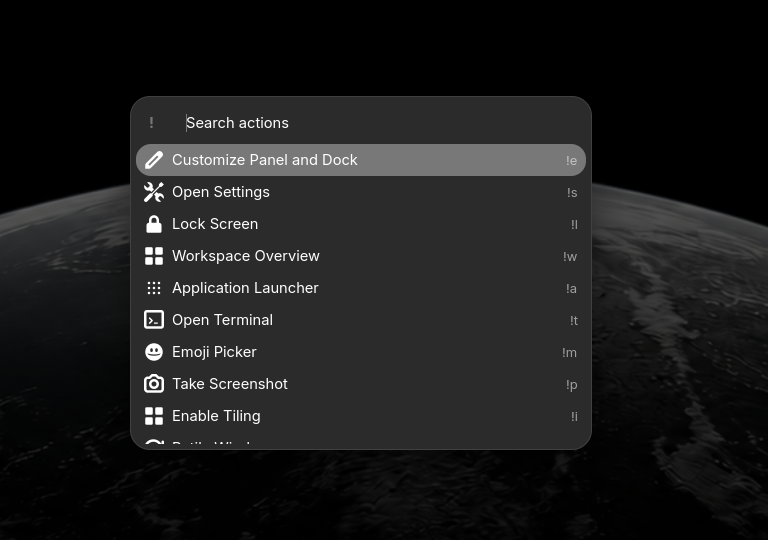Choose Open Terminal action

[361, 320]
